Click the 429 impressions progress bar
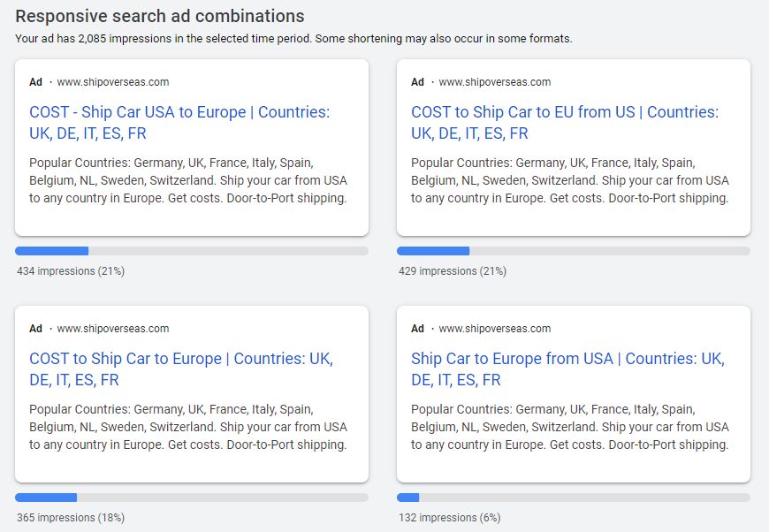The image size is (769, 532). click(x=574, y=251)
